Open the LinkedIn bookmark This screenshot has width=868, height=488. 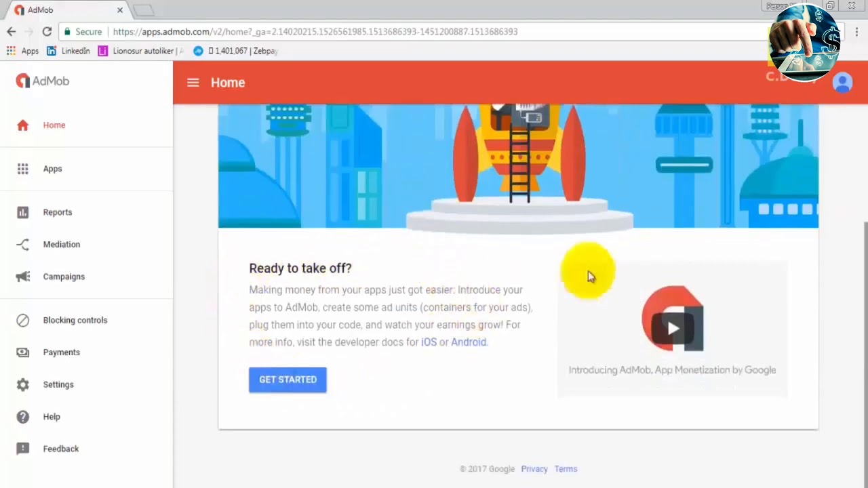coord(68,51)
